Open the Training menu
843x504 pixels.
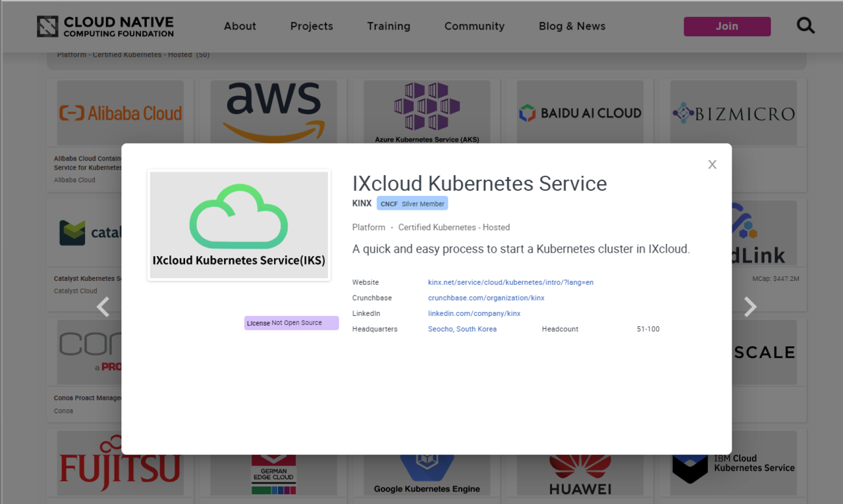coord(389,26)
